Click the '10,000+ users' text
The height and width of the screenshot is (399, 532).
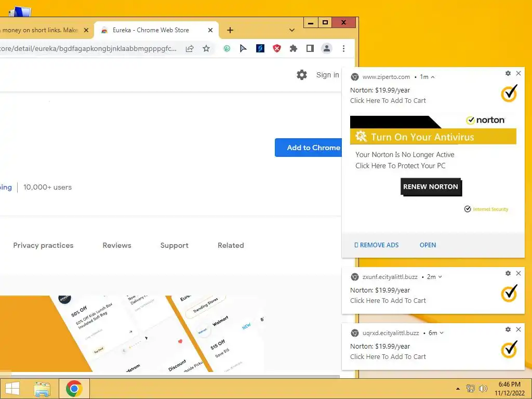pos(47,187)
